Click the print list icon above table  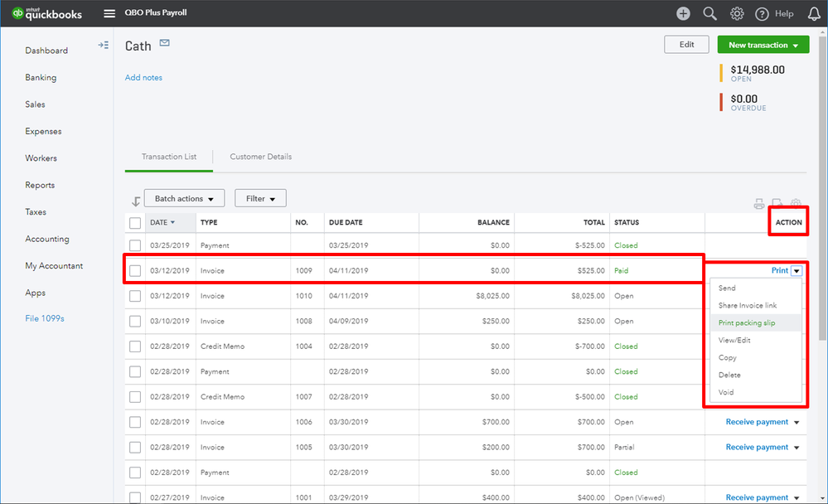(758, 204)
